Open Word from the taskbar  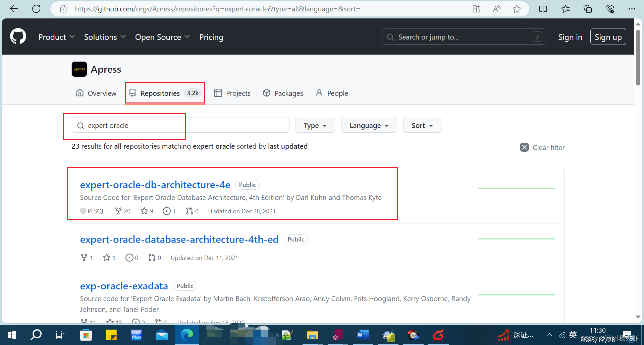click(363, 335)
